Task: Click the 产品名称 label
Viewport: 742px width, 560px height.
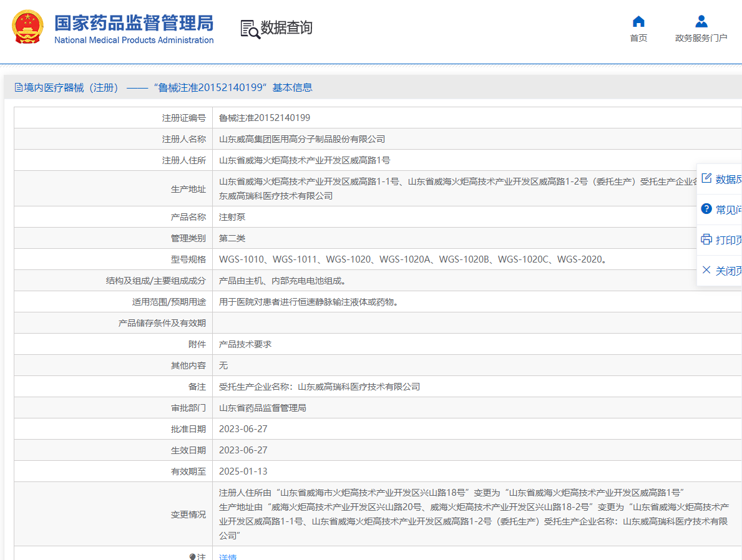Action: (188, 217)
